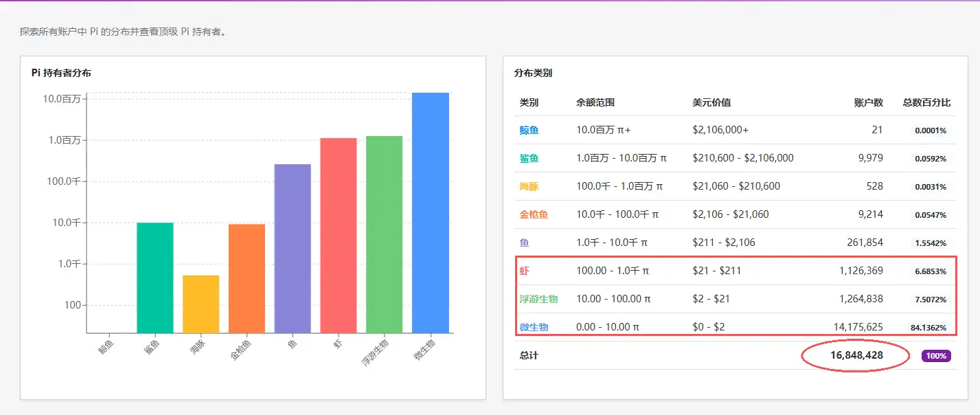
Task: Click the 1,264,838 account count
Action: click(861, 299)
